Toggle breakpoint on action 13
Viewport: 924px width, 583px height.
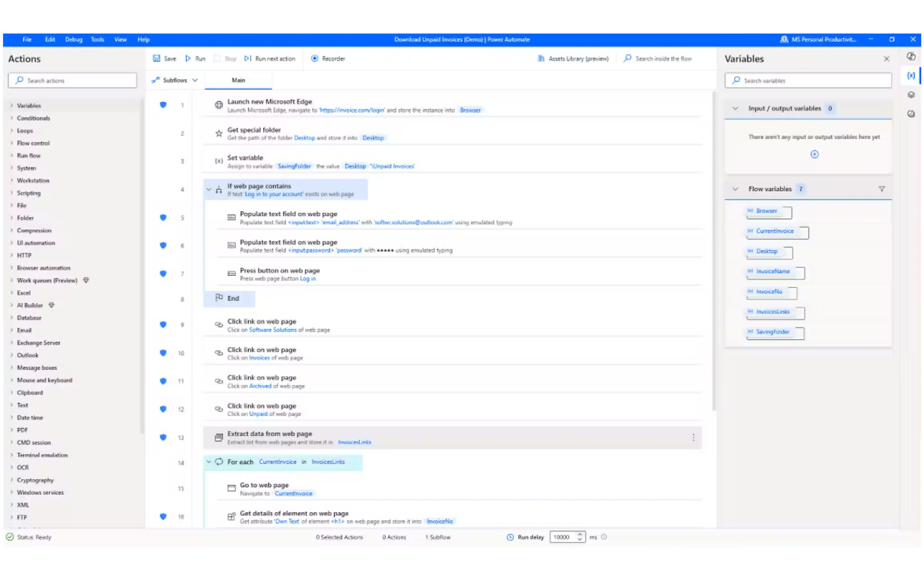pyautogui.click(x=163, y=438)
